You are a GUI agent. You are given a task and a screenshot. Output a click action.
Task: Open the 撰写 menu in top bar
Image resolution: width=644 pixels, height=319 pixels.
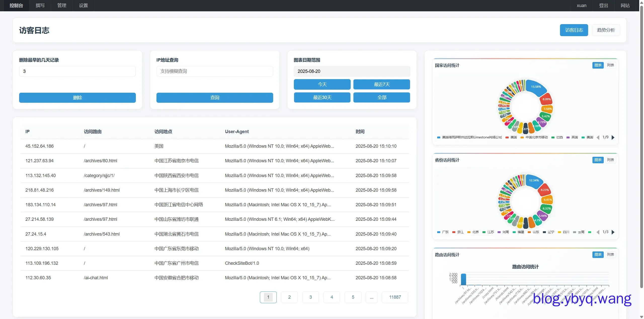40,6
